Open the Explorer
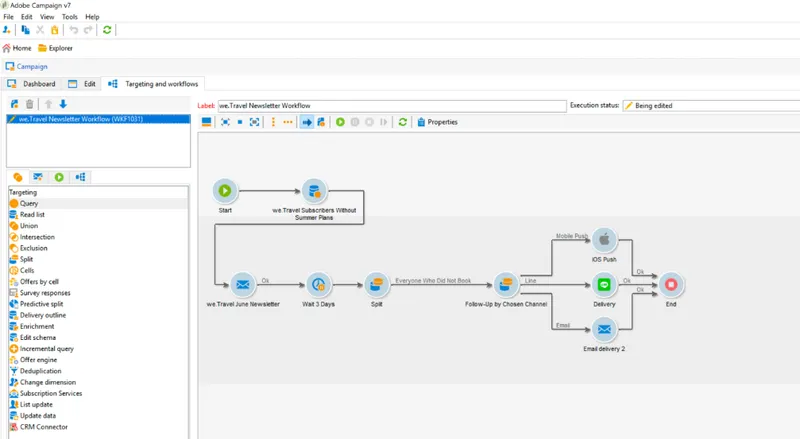Image resolution: width=800 pixels, height=439 pixels. point(56,48)
